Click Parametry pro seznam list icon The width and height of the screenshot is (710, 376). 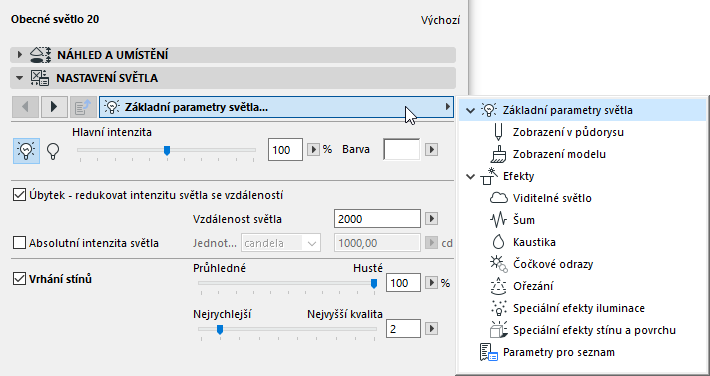(x=489, y=352)
